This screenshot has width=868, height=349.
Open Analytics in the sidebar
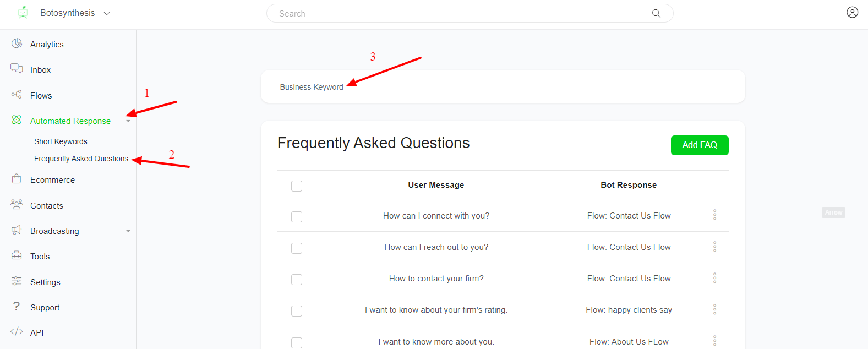(x=47, y=45)
